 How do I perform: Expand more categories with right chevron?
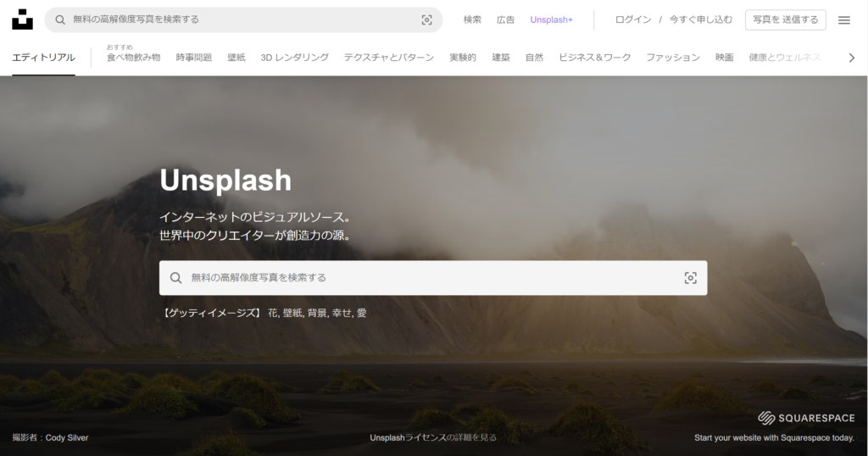851,58
